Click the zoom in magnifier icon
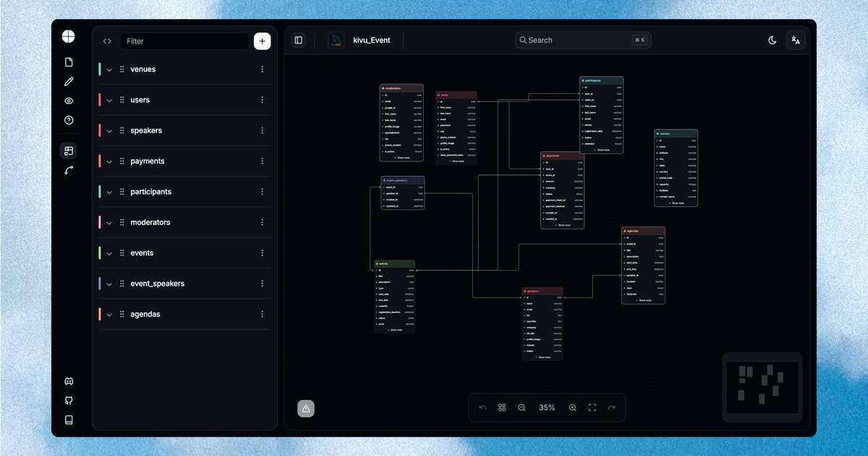Viewport: 868px width, 456px height. coord(572,408)
